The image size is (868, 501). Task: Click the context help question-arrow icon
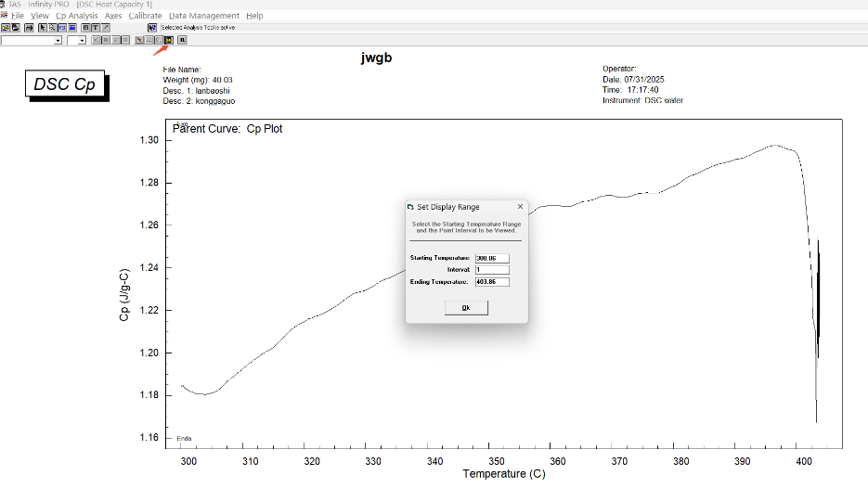pyautogui.click(x=152, y=28)
